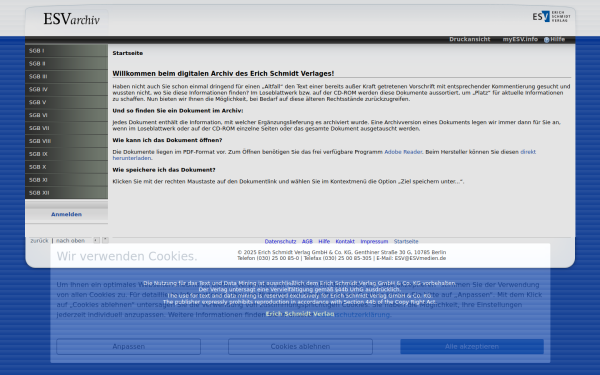
Task: Jump to top via 'nach oben'
Action: point(70,241)
